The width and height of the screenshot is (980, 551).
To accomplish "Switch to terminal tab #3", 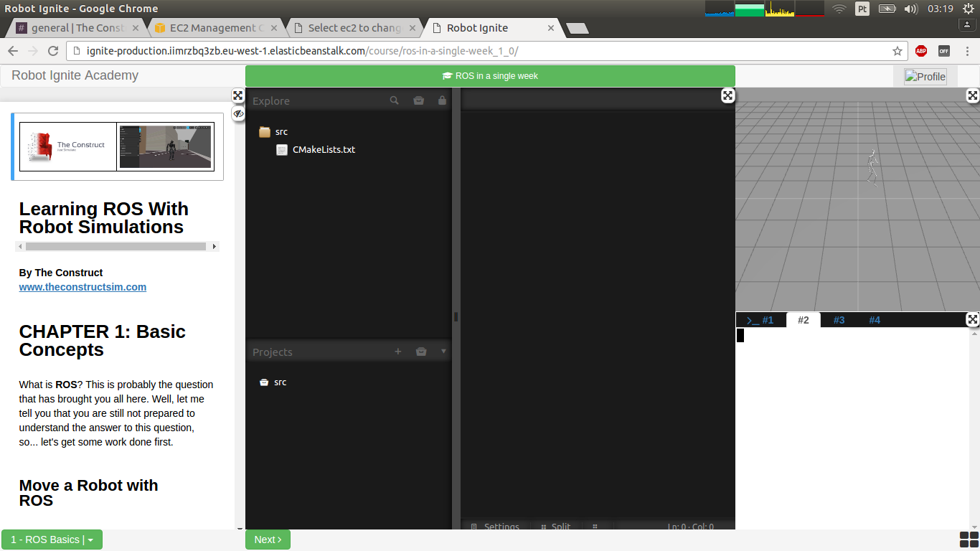I will pyautogui.click(x=839, y=320).
